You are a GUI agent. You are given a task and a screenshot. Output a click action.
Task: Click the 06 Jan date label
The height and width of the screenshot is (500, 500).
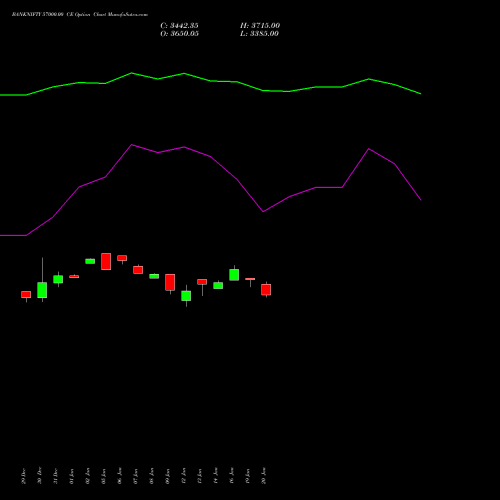[120, 476]
